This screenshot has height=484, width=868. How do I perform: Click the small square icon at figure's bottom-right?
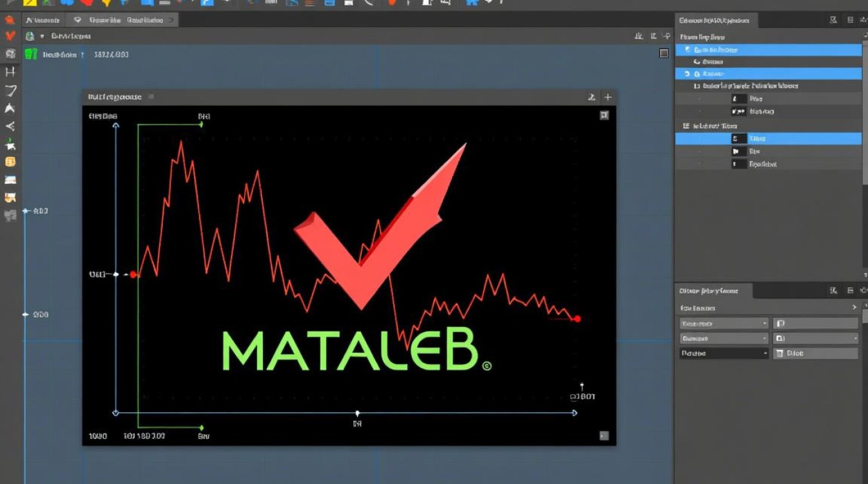pyautogui.click(x=603, y=436)
